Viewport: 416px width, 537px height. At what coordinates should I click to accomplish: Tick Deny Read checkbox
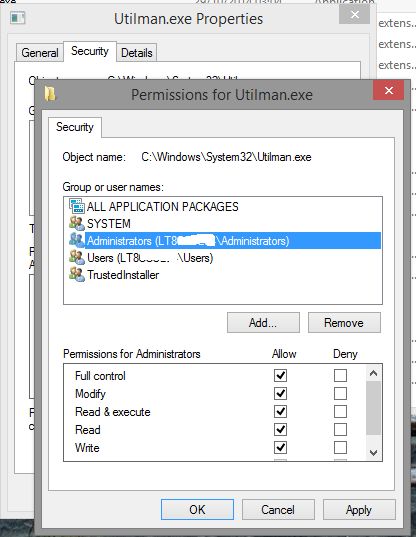pos(340,429)
